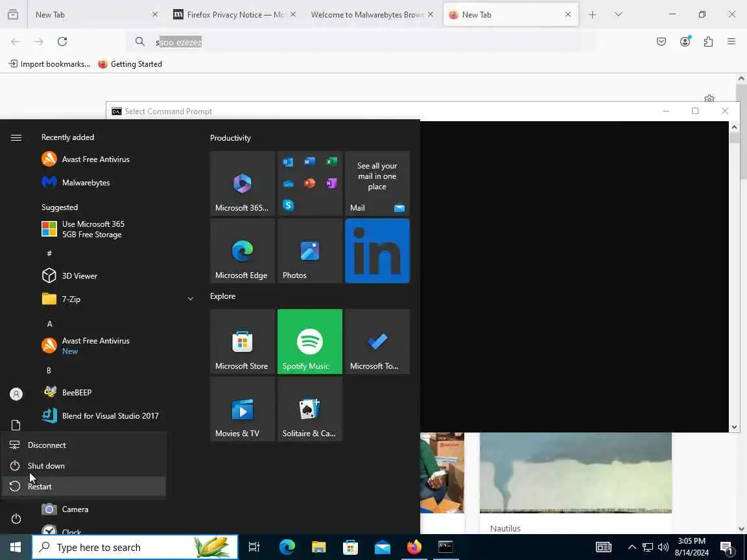Viewport: 747px width, 560px height.
Task: Open the LinkedIn tile
Action: coord(377,251)
